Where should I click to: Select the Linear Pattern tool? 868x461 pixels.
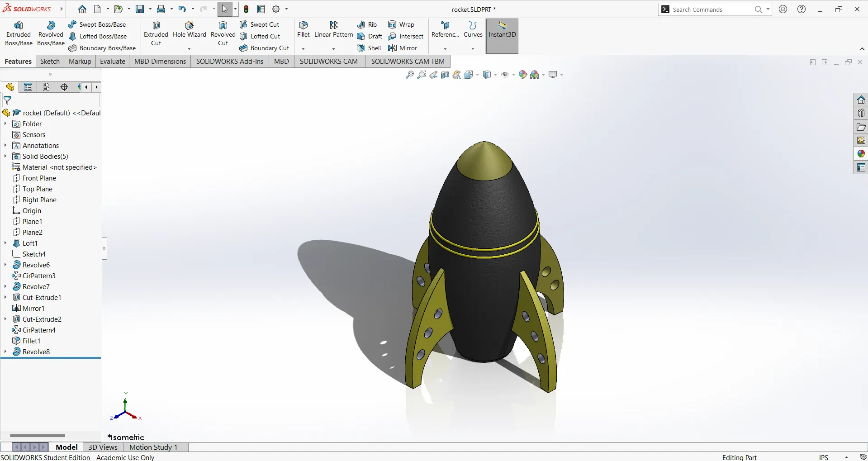tap(334, 30)
